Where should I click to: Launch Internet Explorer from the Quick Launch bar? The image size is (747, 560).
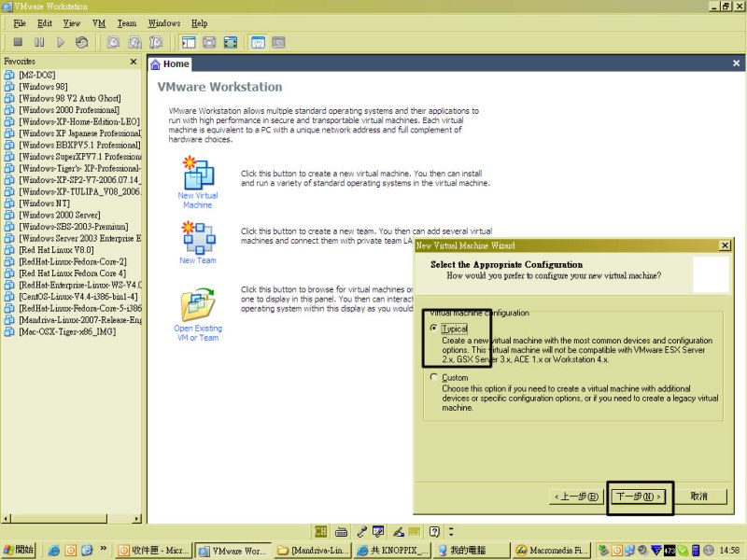54,551
